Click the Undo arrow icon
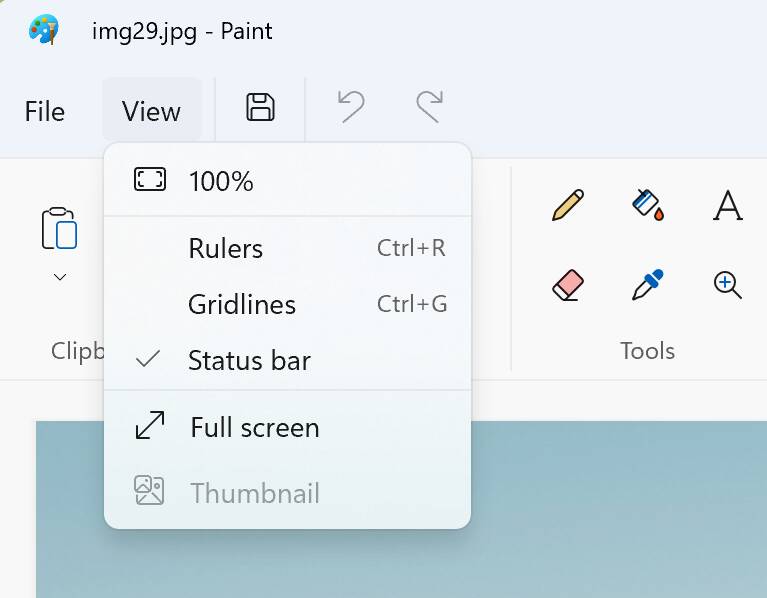This screenshot has width=767, height=598. click(350, 108)
